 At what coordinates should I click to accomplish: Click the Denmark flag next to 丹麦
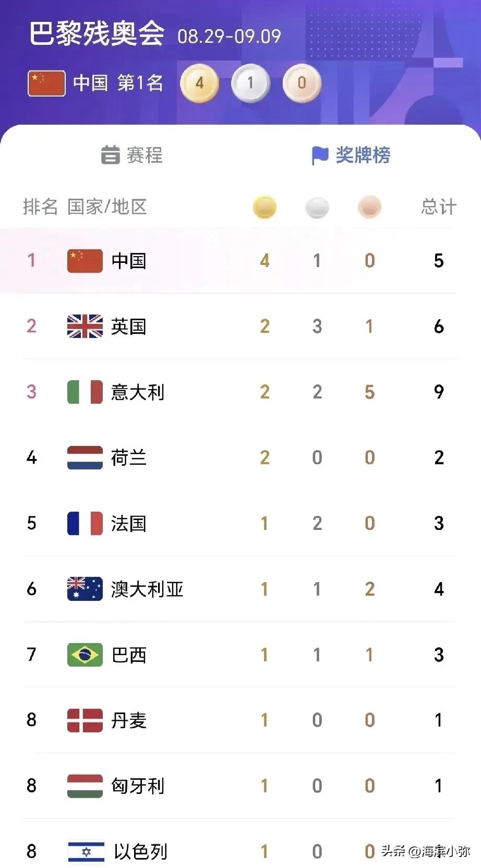tap(85, 720)
